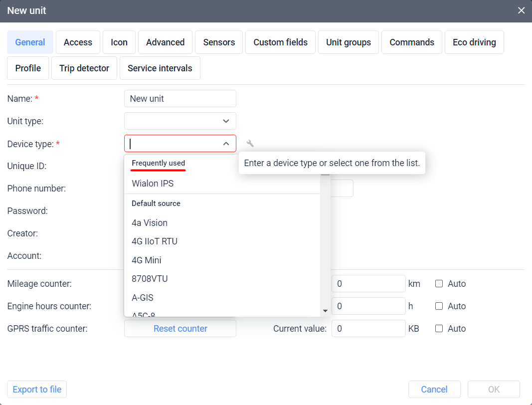532x405 pixels.
Task: Close the New unit dialog
Action: tap(521, 10)
